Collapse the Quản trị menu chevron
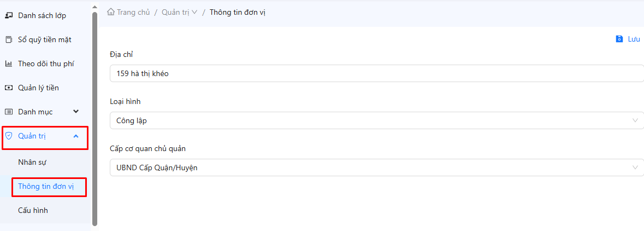Viewport: 644px width, 231px height. click(x=76, y=136)
